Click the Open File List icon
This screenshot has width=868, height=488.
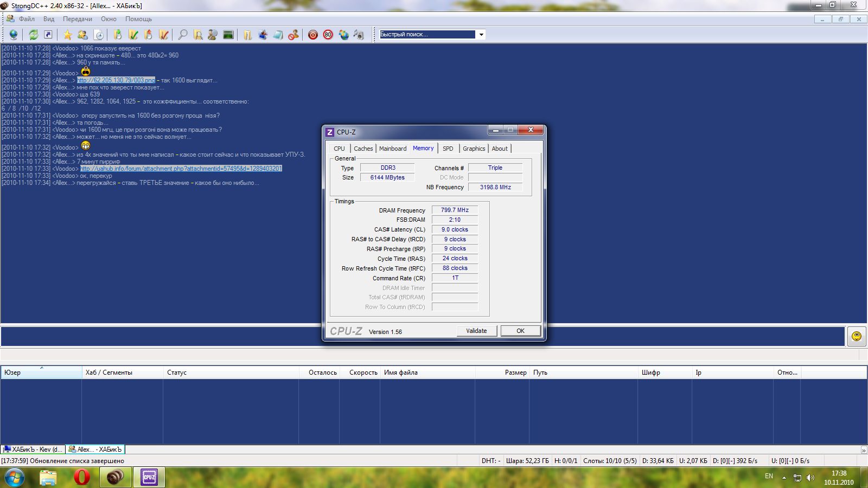tap(248, 35)
